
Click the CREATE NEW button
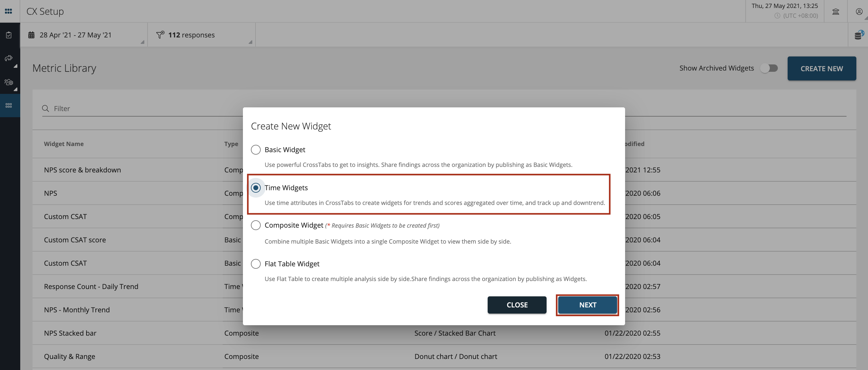click(821, 68)
